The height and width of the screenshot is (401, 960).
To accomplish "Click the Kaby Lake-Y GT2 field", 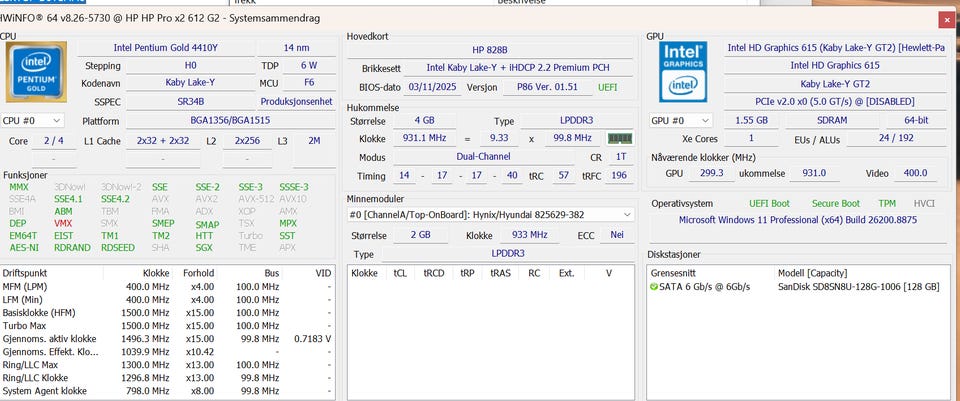I will [835, 84].
